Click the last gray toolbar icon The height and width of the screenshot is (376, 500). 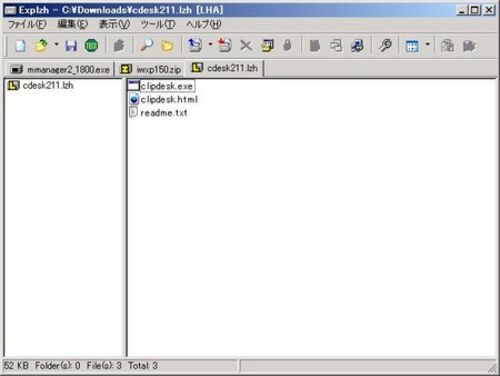point(469,46)
